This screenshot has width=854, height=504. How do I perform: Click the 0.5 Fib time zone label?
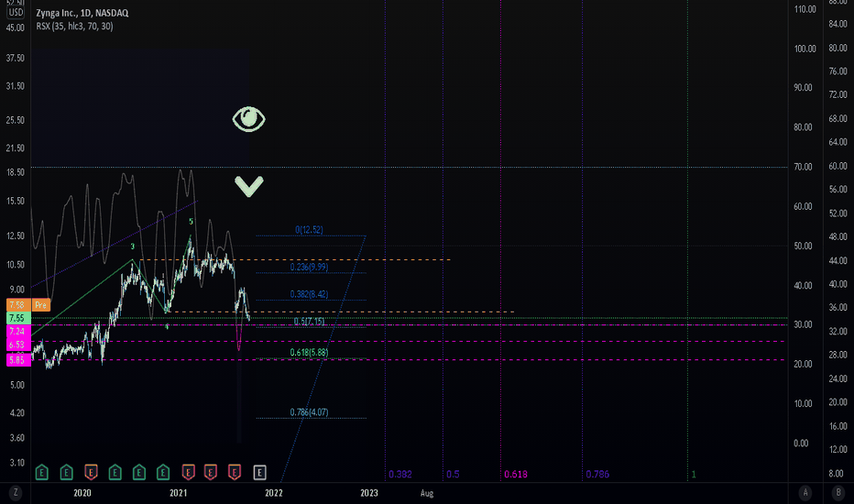pos(454,474)
